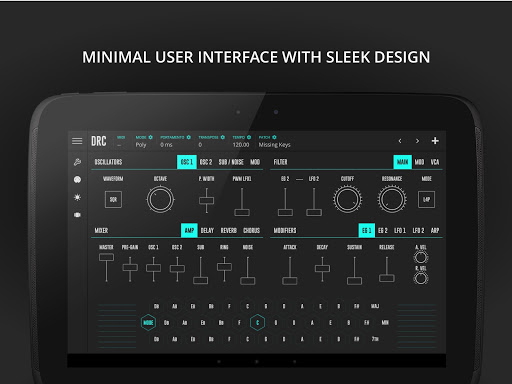Open the Portamento settings gear icon
Image resolution: width=512 pixels, height=384 pixels.
[189, 137]
